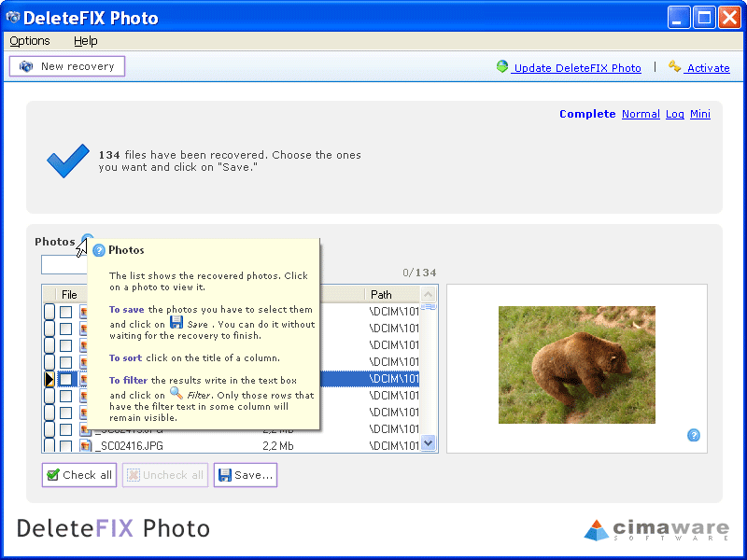Switch to the Mini view
Image resolution: width=747 pixels, height=560 pixels.
click(699, 114)
